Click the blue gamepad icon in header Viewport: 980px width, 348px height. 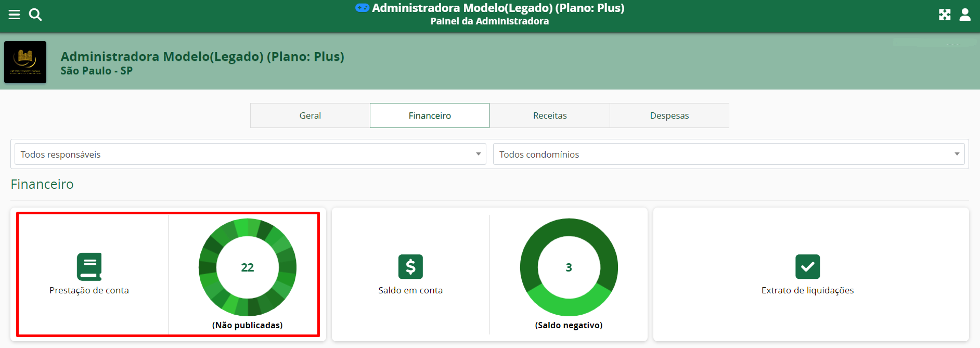click(x=362, y=8)
